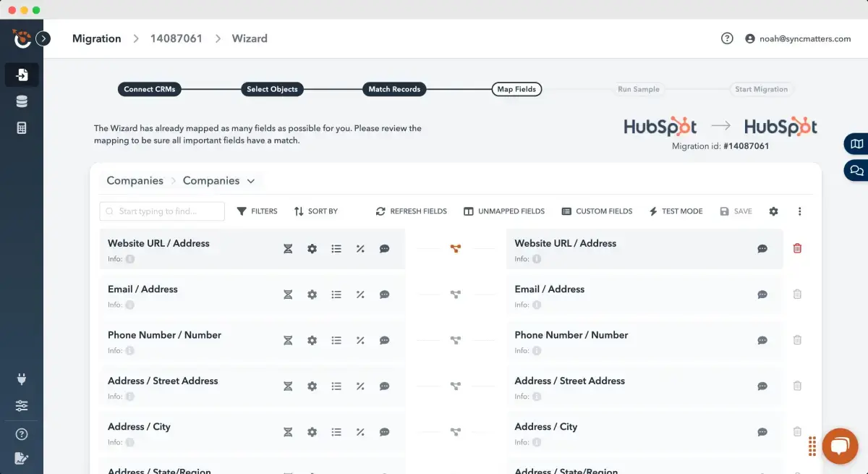
Task: Click the field search input box
Action: click(163, 211)
